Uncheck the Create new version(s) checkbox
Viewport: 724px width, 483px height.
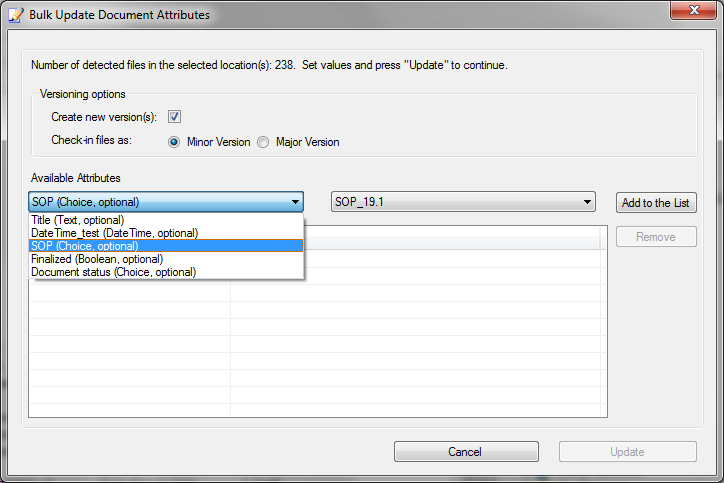174,117
